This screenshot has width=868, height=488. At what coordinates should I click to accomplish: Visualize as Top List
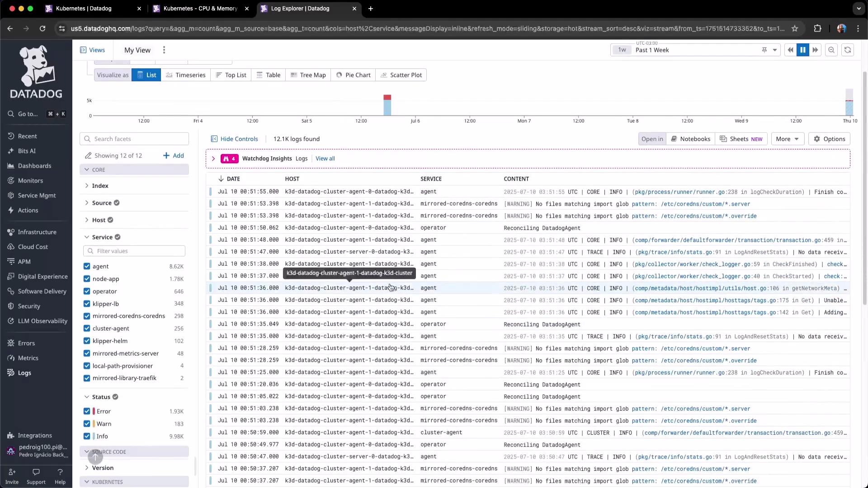click(231, 75)
